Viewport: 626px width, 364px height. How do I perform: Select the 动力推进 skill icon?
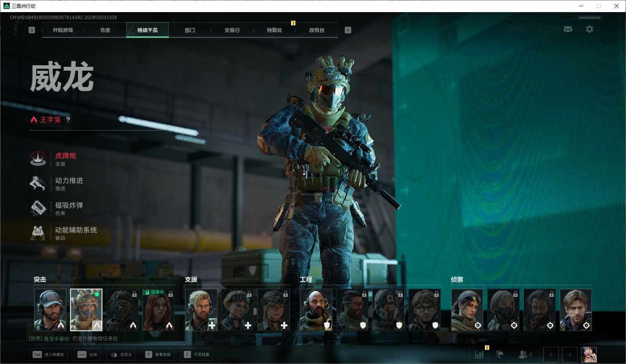tap(38, 183)
